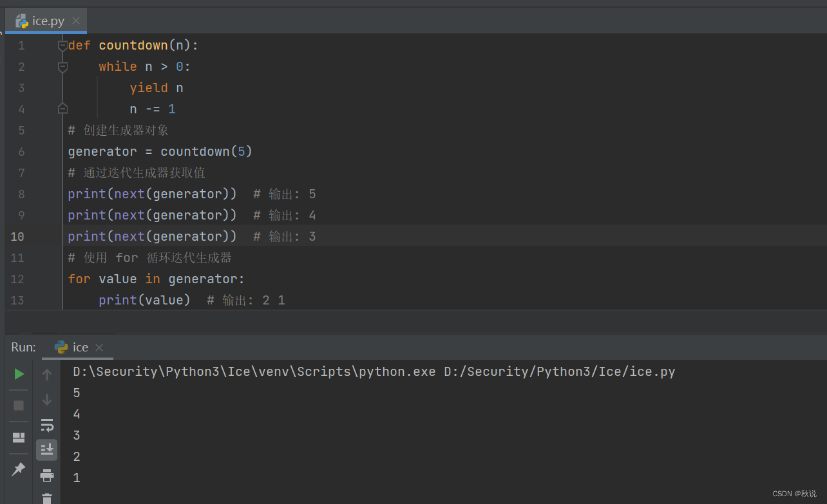Click output value 5 in console

pyautogui.click(x=77, y=393)
